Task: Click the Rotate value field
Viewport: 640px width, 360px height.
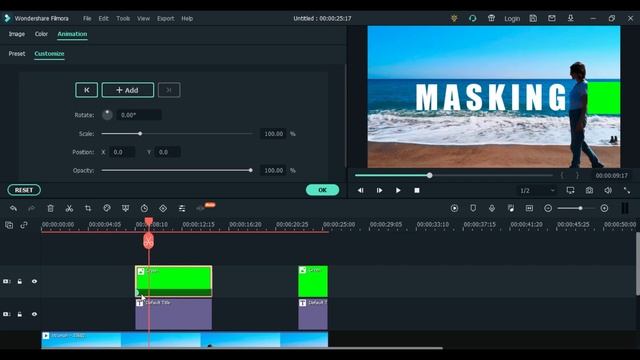Action: coord(139,115)
